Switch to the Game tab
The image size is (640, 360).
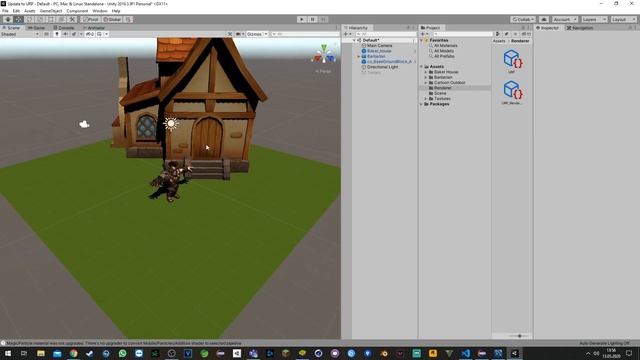point(36,28)
